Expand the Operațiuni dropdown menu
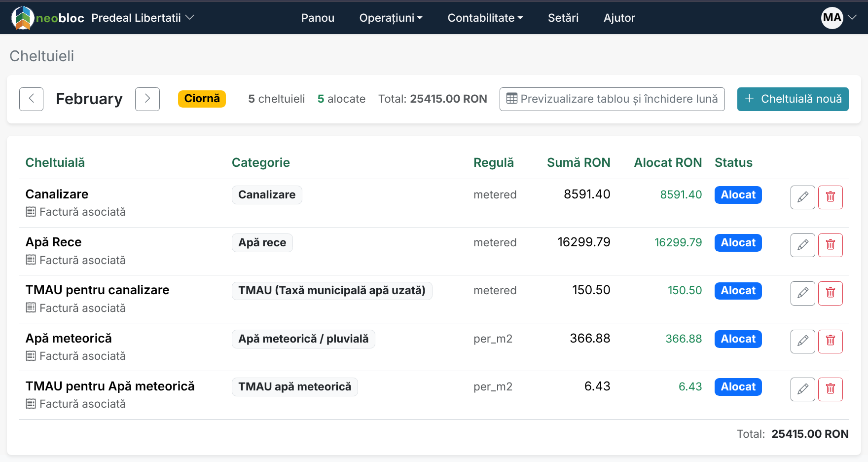 coord(391,18)
